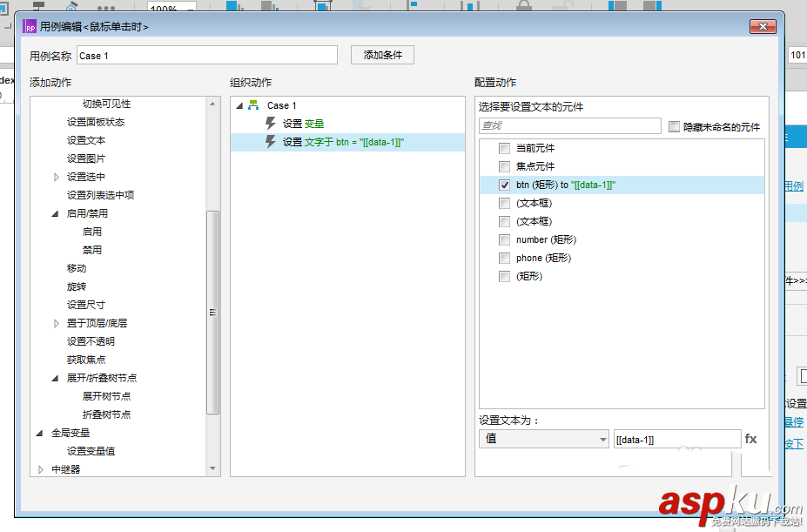Expand the 设置选中 tree node
The width and height of the screenshot is (807, 532).
(55, 177)
